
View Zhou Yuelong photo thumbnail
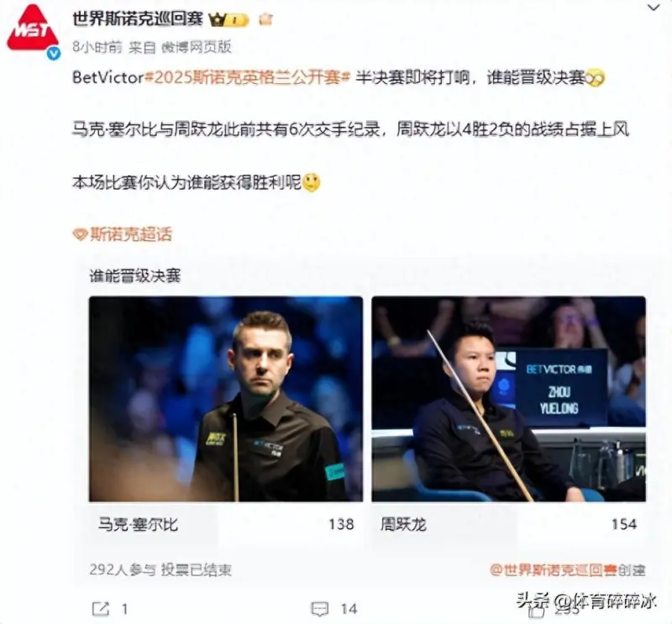point(508,399)
